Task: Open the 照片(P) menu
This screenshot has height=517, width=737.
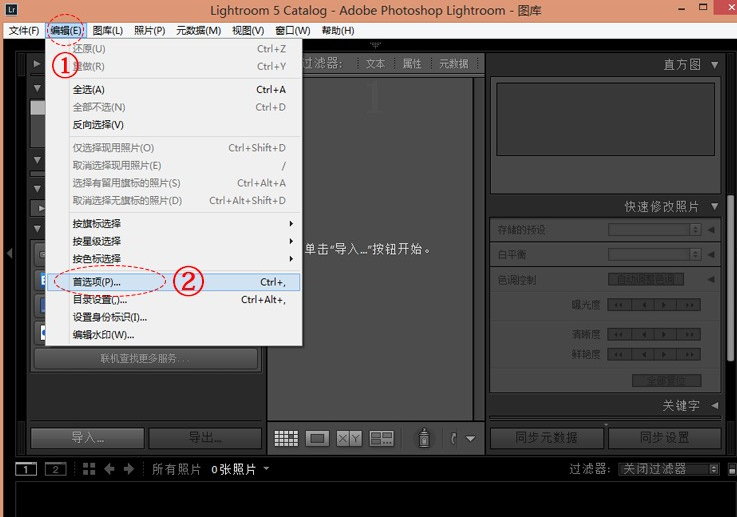Action: click(x=149, y=31)
